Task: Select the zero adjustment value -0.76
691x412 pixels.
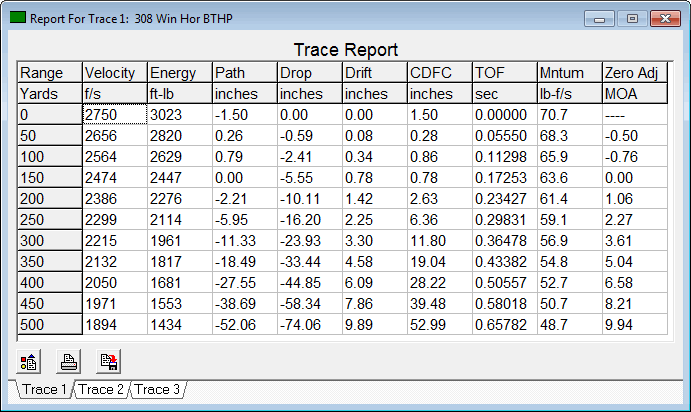Action: (635, 157)
